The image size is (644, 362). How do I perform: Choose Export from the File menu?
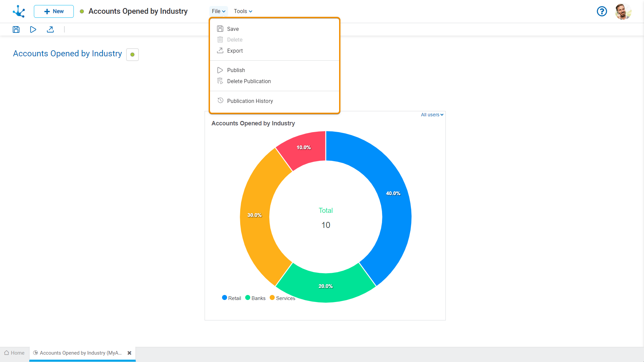(x=235, y=51)
